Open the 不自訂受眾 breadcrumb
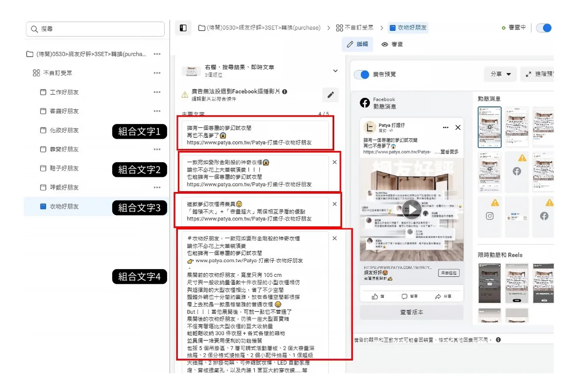This screenshot has height=392, width=588. pyautogui.click(x=355, y=28)
